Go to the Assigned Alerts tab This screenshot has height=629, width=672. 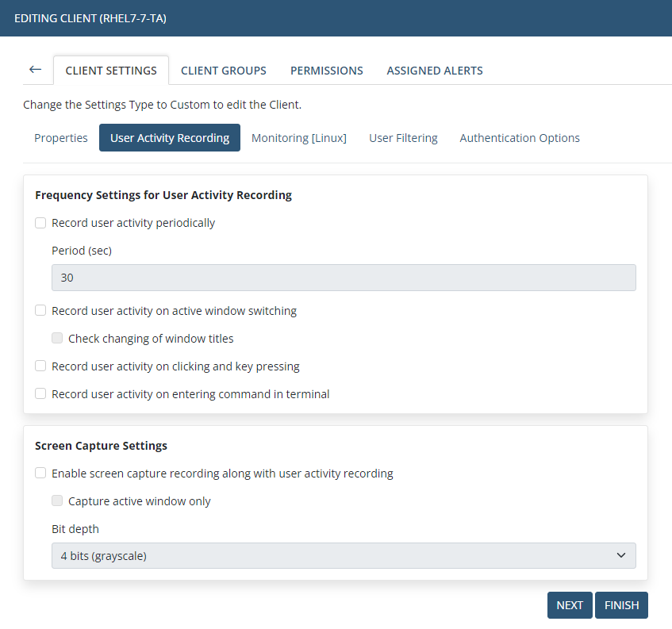click(x=434, y=71)
